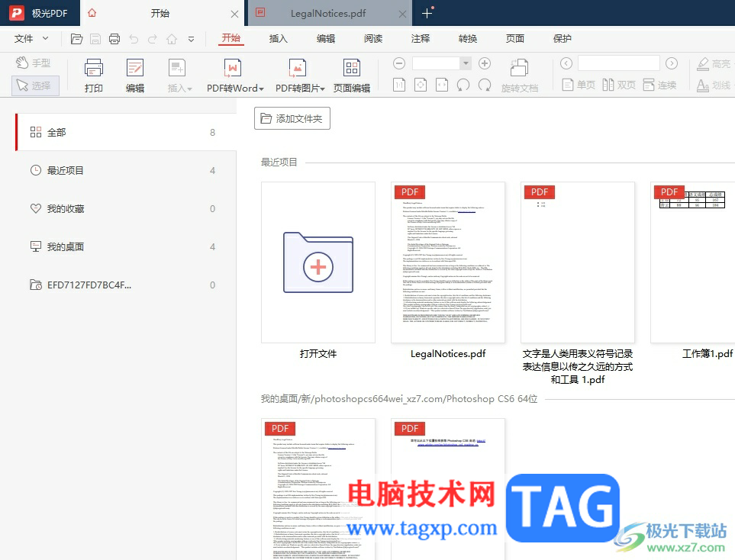The height and width of the screenshot is (560, 735).
Task: Select 全部 in the sidebar
Action: click(x=127, y=132)
